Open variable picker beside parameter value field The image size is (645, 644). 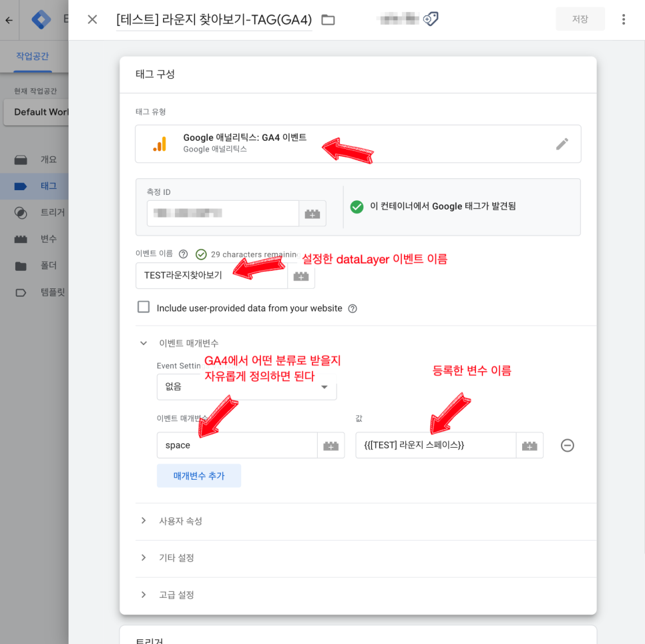point(529,445)
